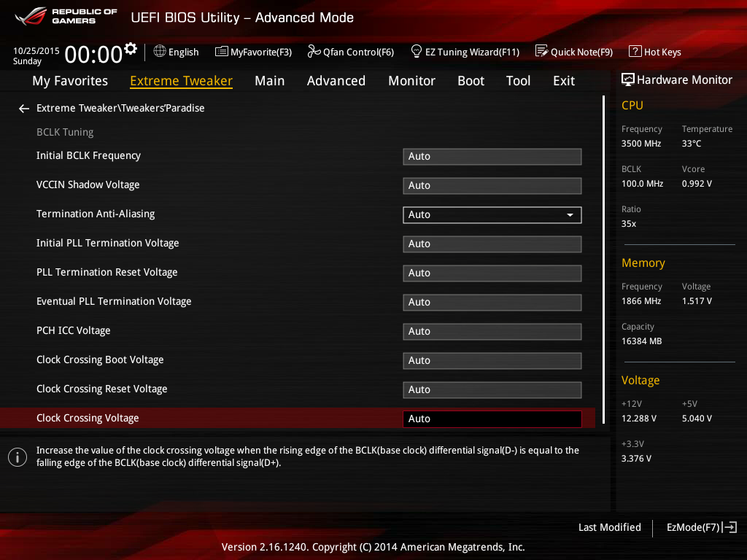Select the Exit tab
Screen dimensions: 747x560
[x=564, y=81]
